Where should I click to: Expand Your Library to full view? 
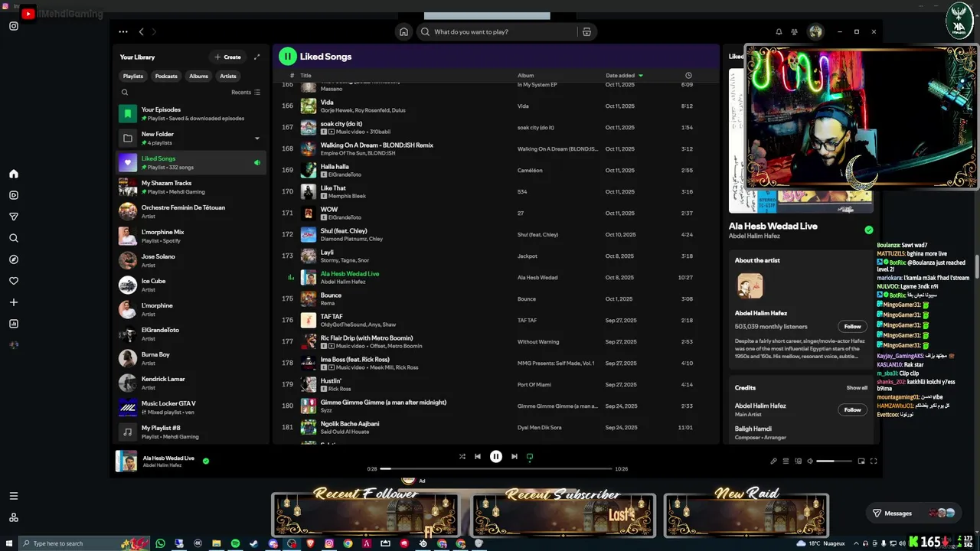[256, 57]
